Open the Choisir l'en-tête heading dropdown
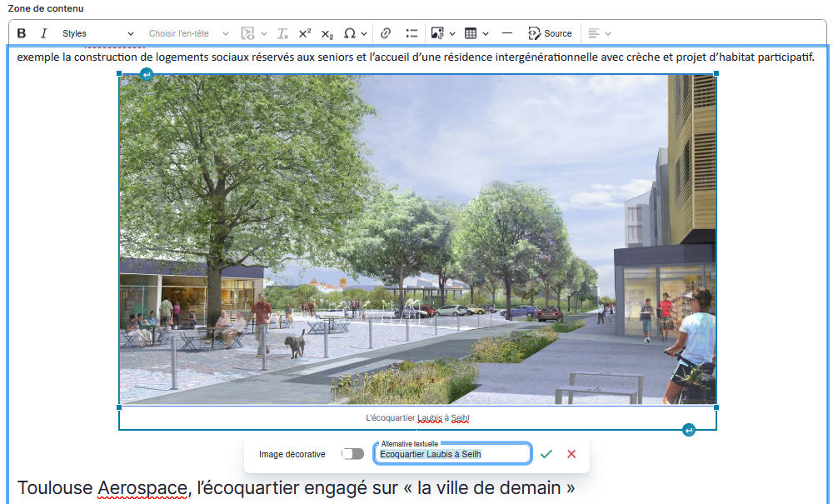This screenshot has width=833, height=504. (189, 33)
